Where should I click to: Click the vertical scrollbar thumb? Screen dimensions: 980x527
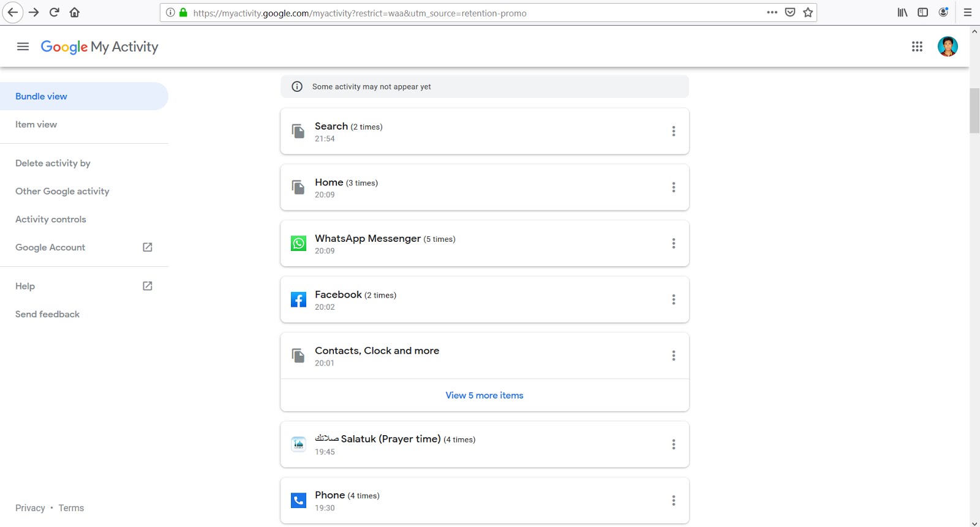coord(974,111)
